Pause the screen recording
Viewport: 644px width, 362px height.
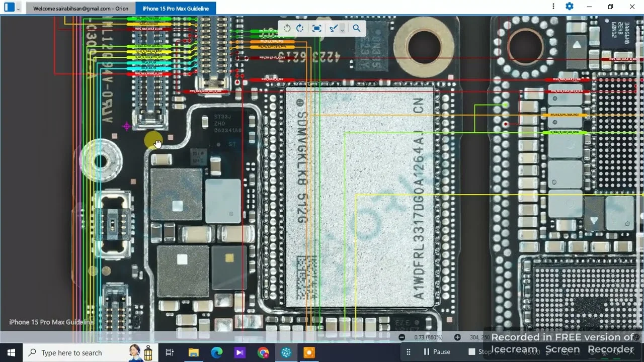pyautogui.click(x=437, y=352)
